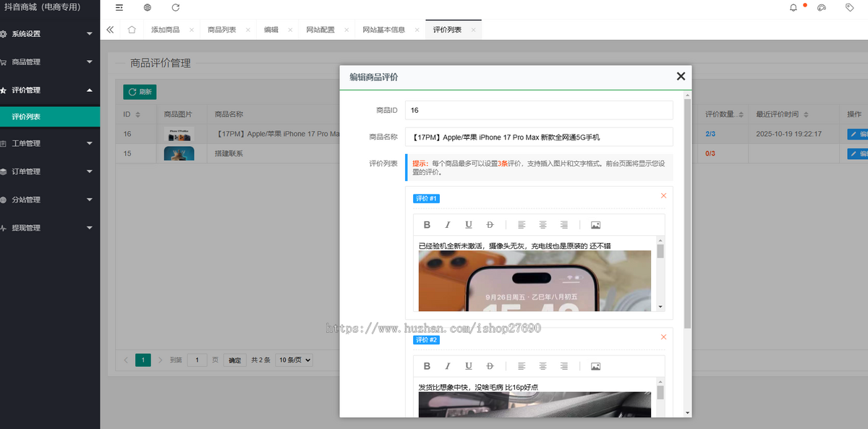868x429 pixels.
Task: Click the circular refresh icon in header
Action: (176, 7)
